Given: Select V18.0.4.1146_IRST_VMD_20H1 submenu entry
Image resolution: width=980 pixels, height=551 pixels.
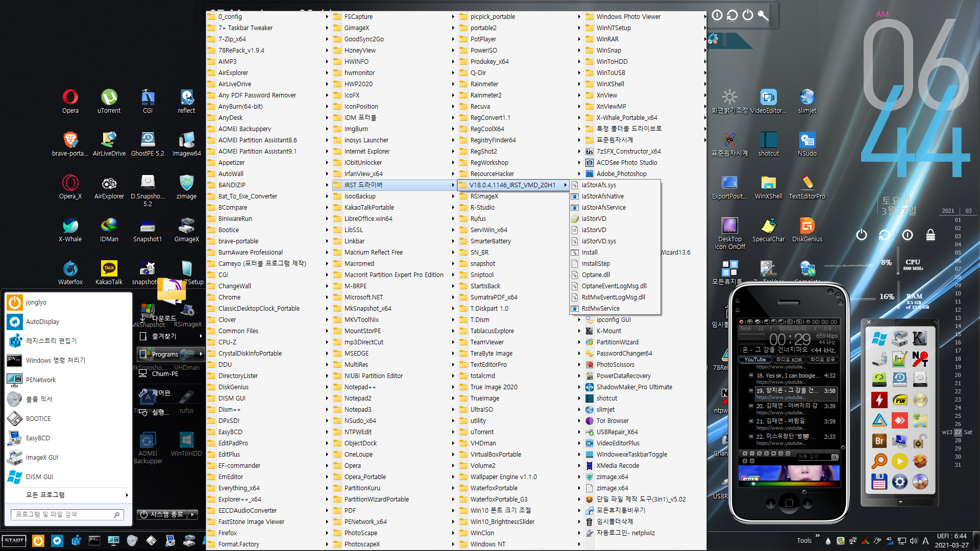Looking at the screenshot, I should tap(514, 185).
